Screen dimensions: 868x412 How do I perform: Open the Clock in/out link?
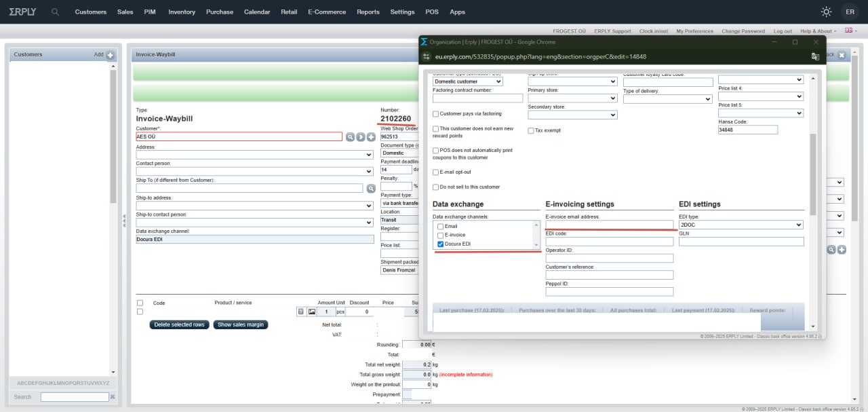654,31
